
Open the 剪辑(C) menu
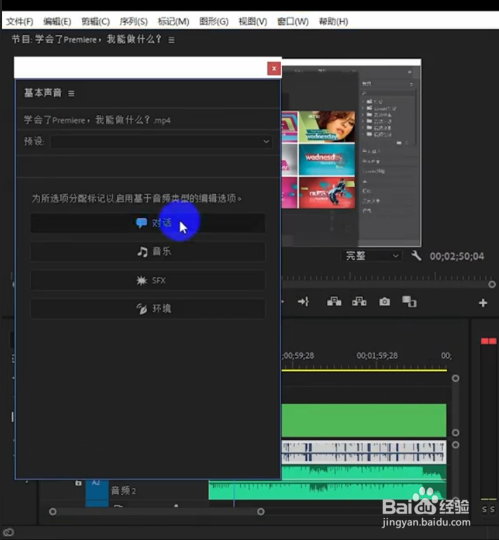coord(95,21)
